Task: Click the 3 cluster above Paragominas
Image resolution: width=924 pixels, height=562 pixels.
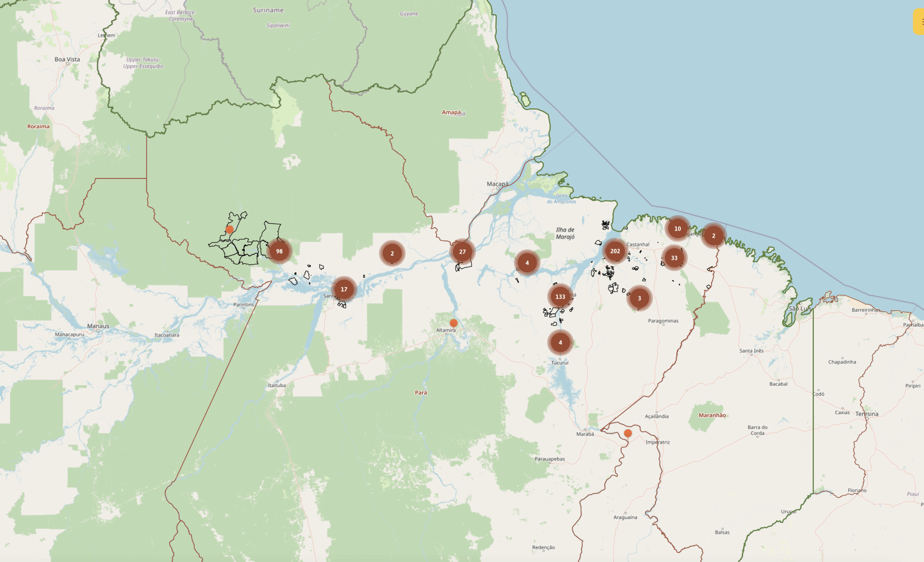Action: [639, 298]
